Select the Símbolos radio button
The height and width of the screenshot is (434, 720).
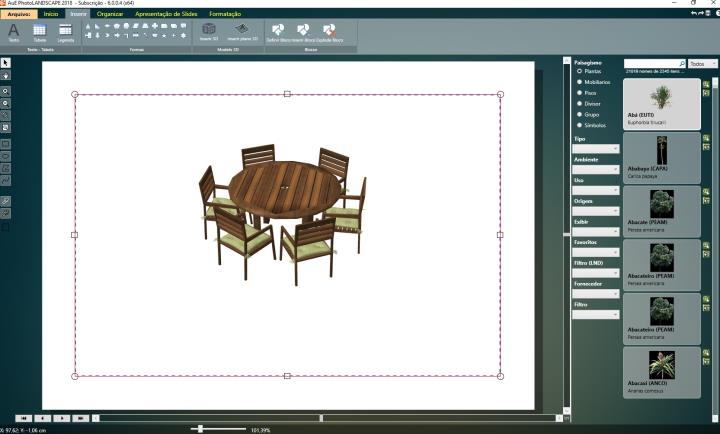pyautogui.click(x=579, y=126)
